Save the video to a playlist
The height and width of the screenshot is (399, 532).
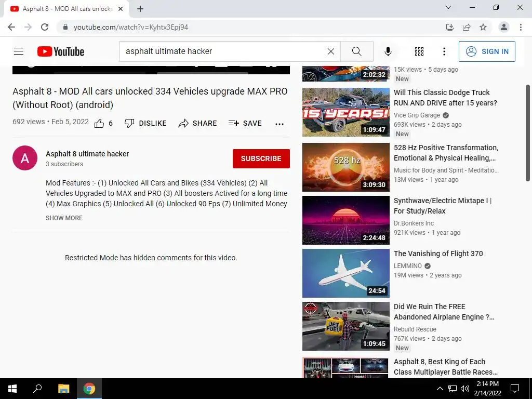click(x=245, y=123)
